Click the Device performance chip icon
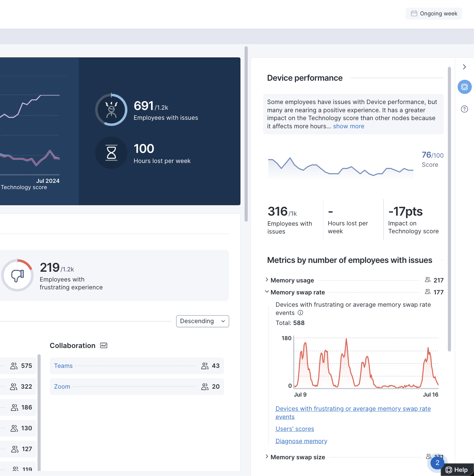The image size is (474, 476). click(464, 87)
